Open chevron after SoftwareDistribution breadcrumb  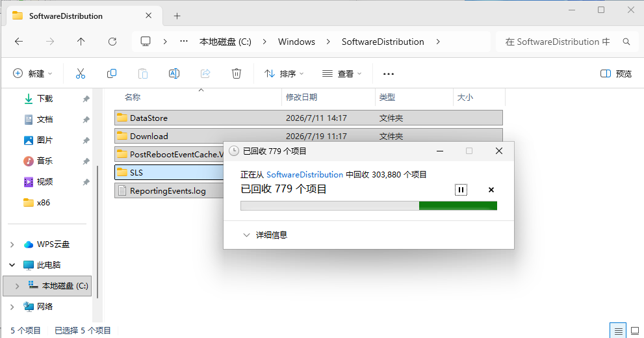(x=438, y=42)
